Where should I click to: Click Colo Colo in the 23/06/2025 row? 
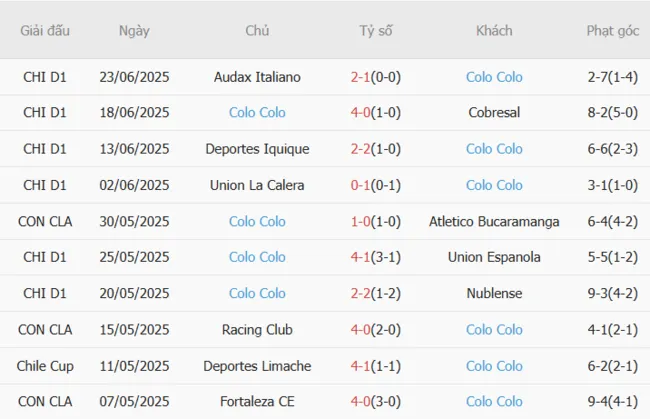click(x=494, y=77)
